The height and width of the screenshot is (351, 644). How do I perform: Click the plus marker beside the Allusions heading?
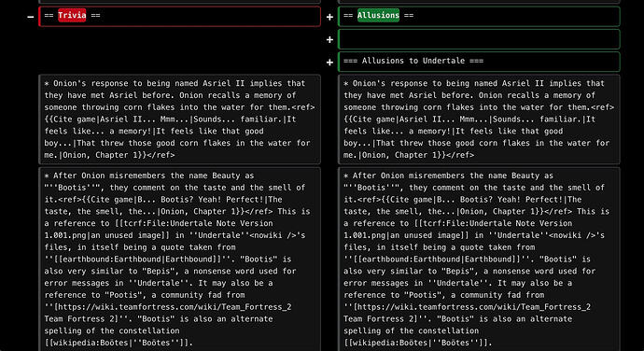(329, 17)
